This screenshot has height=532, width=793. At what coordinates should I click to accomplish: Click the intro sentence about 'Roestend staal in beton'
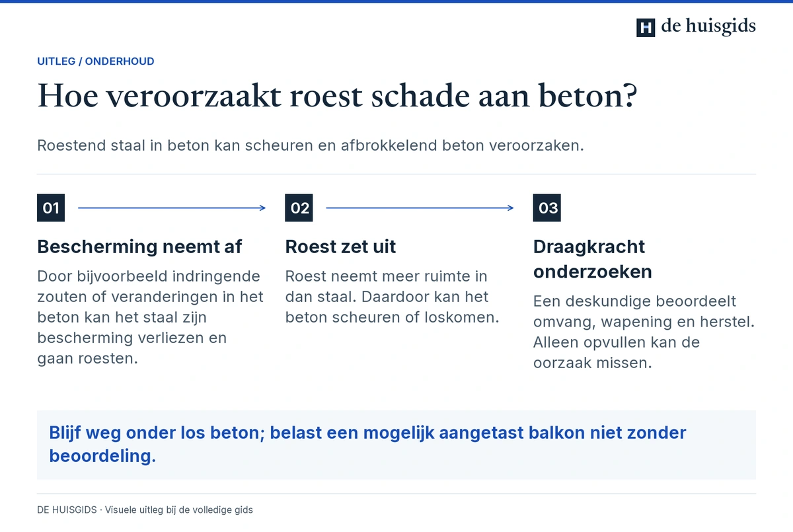(311, 145)
